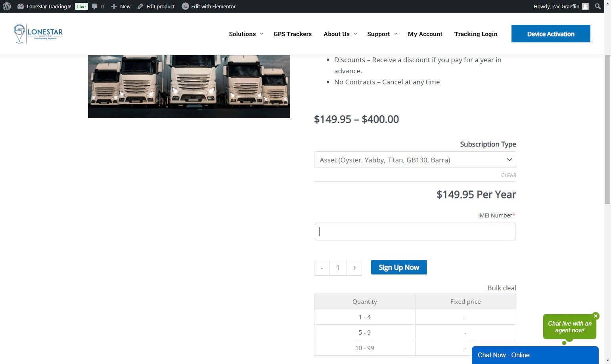Screen dimensions: 611x364
Task: Click the 10 - 99 quantity row
Action: pyautogui.click(x=415, y=348)
